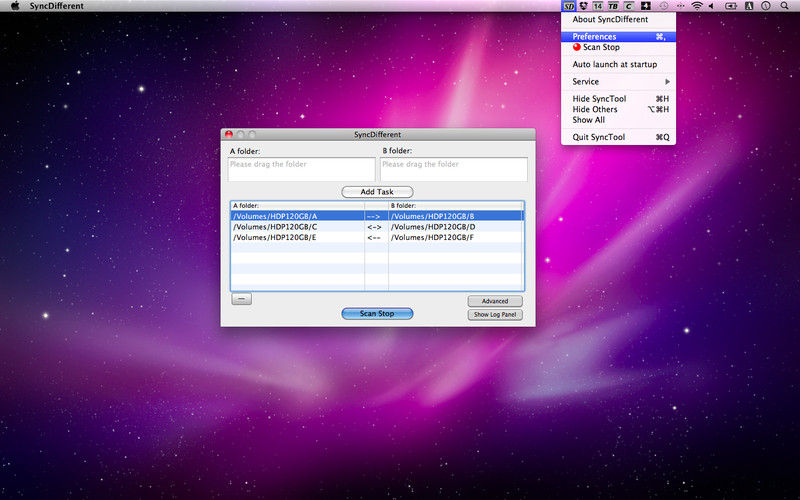Open the Advanced settings button
This screenshot has width=800, height=500.
pyautogui.click(x=495, y=301)
